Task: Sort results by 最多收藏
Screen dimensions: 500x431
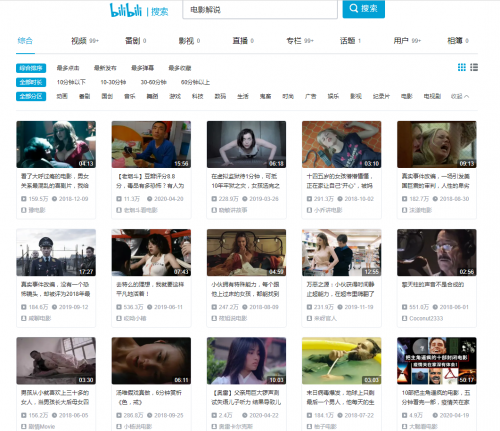Action: click(180, 68)
